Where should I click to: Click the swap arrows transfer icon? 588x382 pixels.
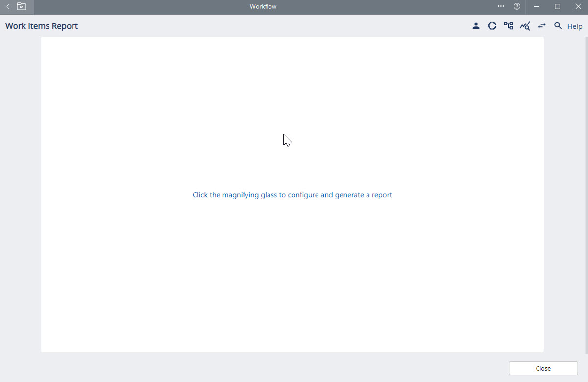pyautogui.click(x=541, y=26)
